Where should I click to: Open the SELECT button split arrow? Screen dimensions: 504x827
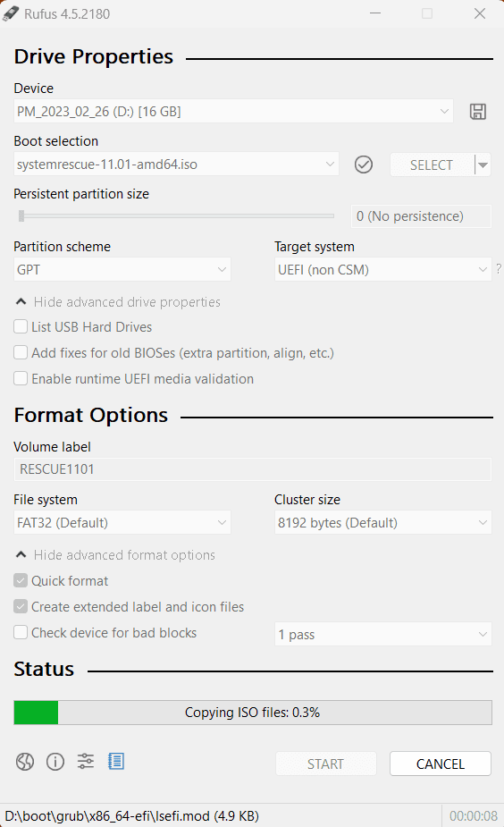(483, 165)
